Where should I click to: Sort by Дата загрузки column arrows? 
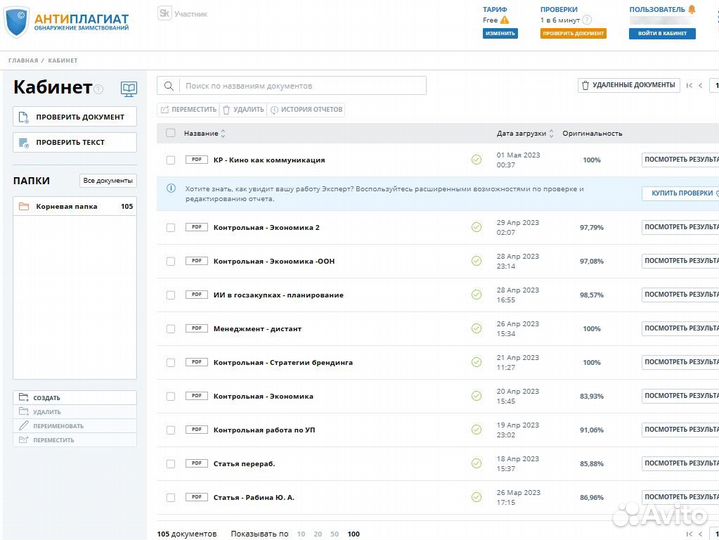pos(552,133)
